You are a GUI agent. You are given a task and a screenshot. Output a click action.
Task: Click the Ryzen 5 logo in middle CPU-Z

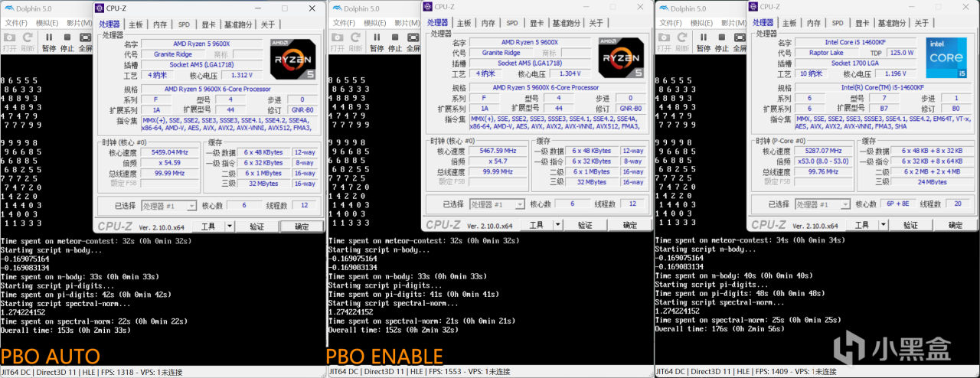622,57
